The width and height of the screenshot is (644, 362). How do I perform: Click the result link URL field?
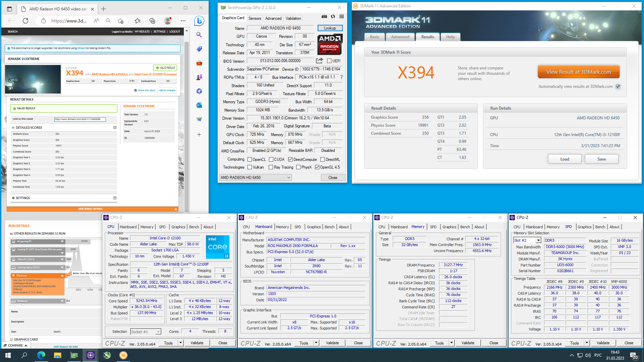pos(80,119)
